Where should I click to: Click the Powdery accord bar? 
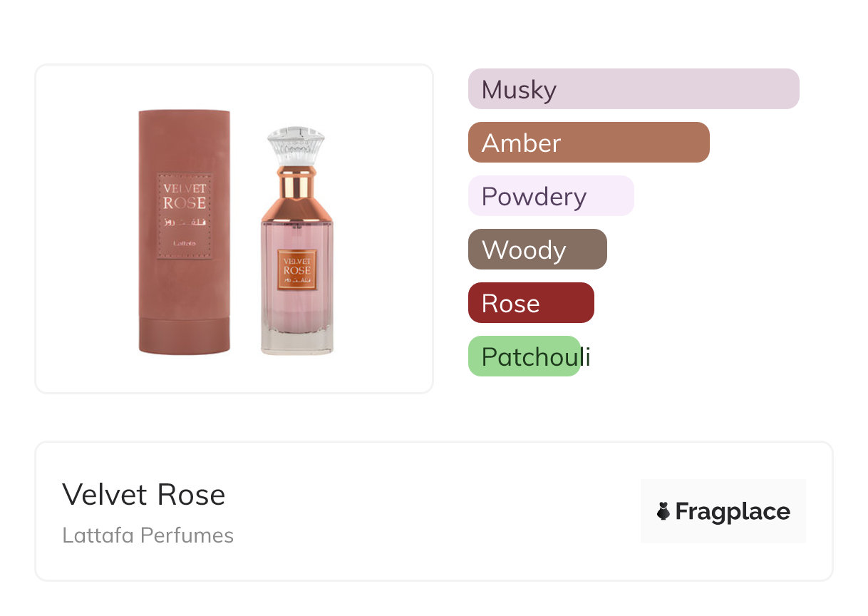pos(551,196)
